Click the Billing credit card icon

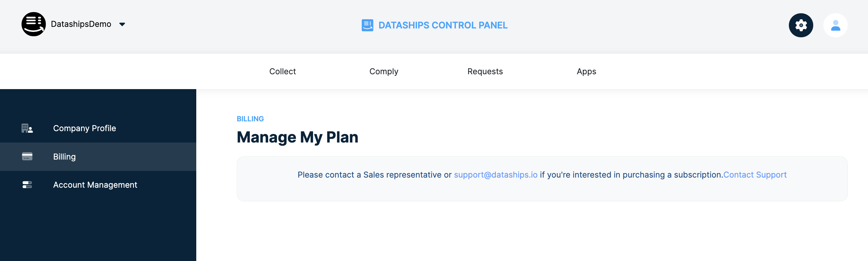(x=27, y=157)
